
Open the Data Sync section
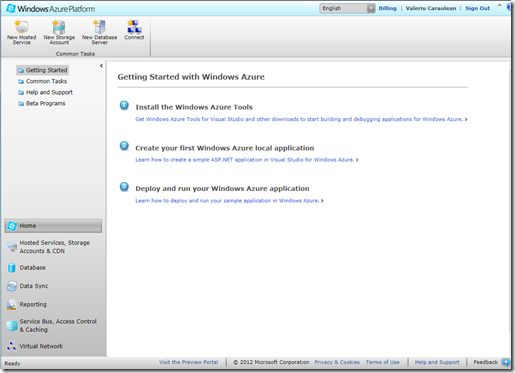pos(53,286)
